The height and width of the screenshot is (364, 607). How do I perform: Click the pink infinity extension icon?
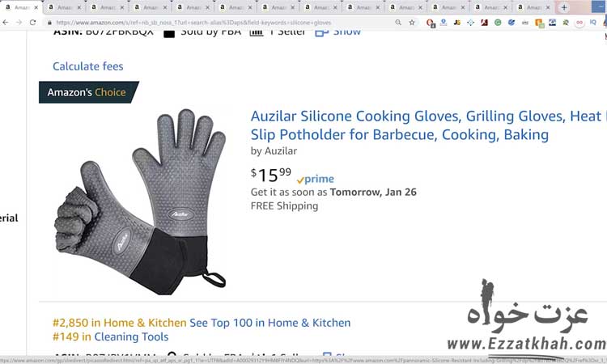[x=579, y=23]
